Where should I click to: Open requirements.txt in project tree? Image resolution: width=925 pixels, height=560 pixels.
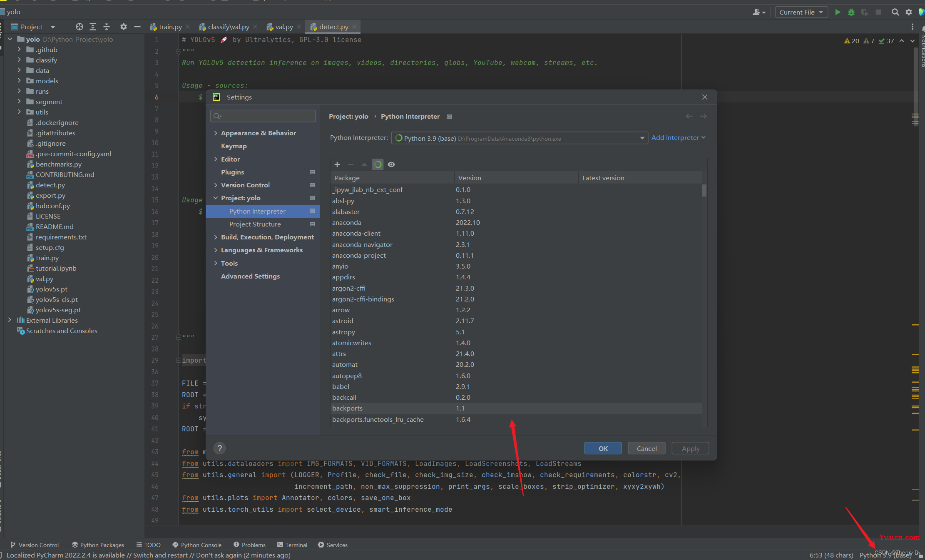(x=61, y=237)
